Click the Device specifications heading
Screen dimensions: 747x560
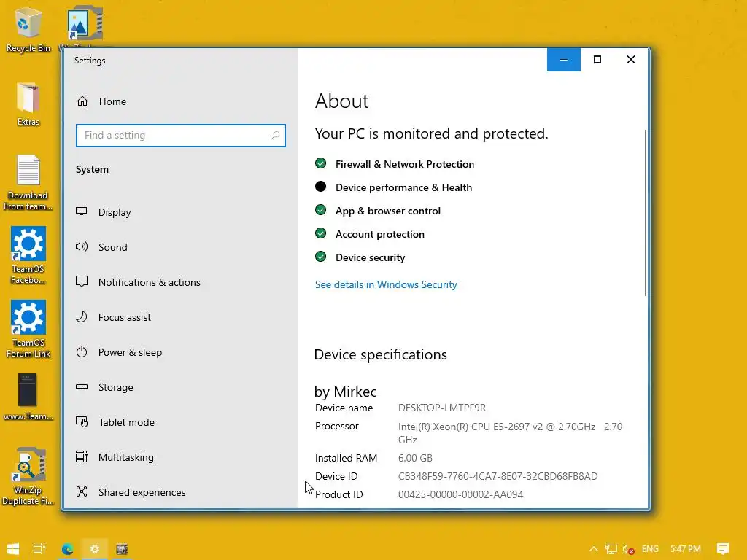coord(381,354)
